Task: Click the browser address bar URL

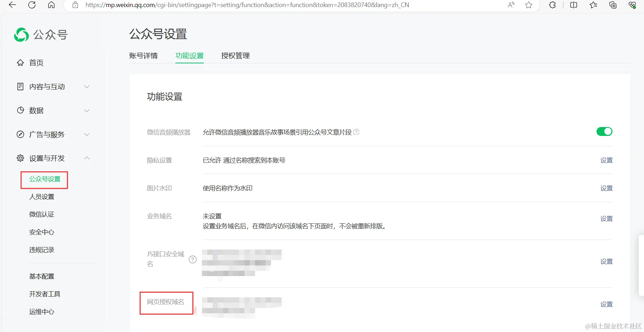Action: [x=247, y=5]
